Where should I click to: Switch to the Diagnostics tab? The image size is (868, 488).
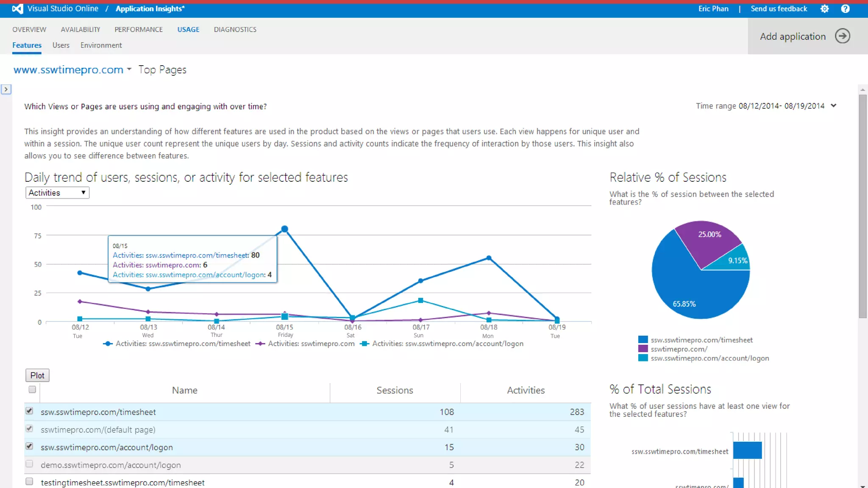pos(235,30)
